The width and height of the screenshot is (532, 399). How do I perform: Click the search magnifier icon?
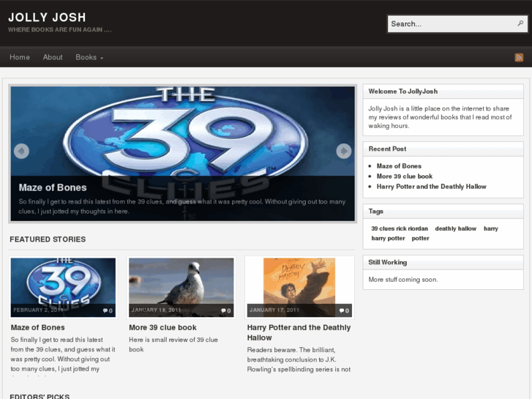coord(520,23)
